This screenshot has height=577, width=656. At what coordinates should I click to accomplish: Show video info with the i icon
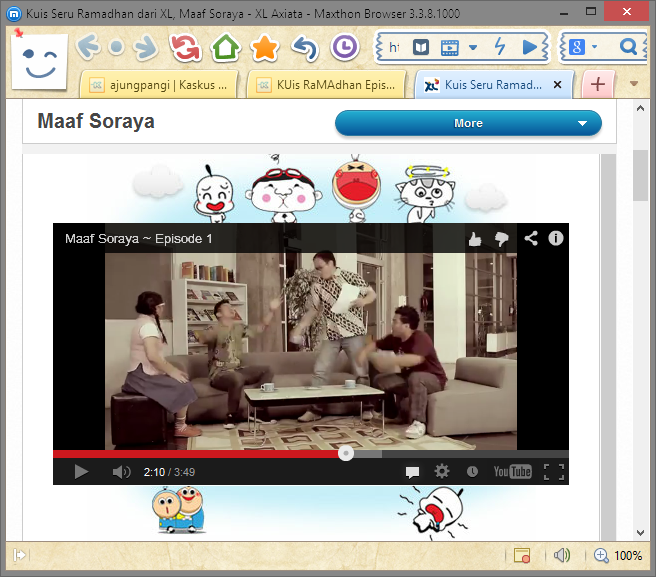click(x=556, y=238)
